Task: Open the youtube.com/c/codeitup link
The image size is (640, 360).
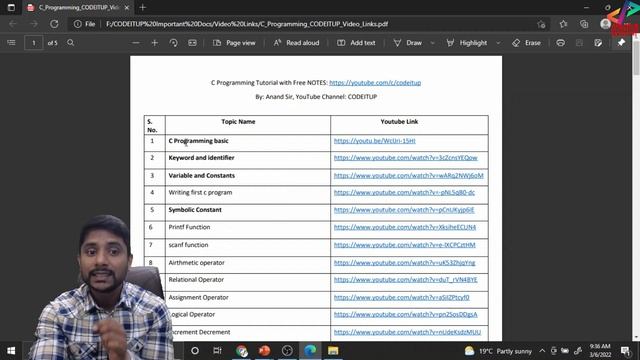Action: pos(375,82)
